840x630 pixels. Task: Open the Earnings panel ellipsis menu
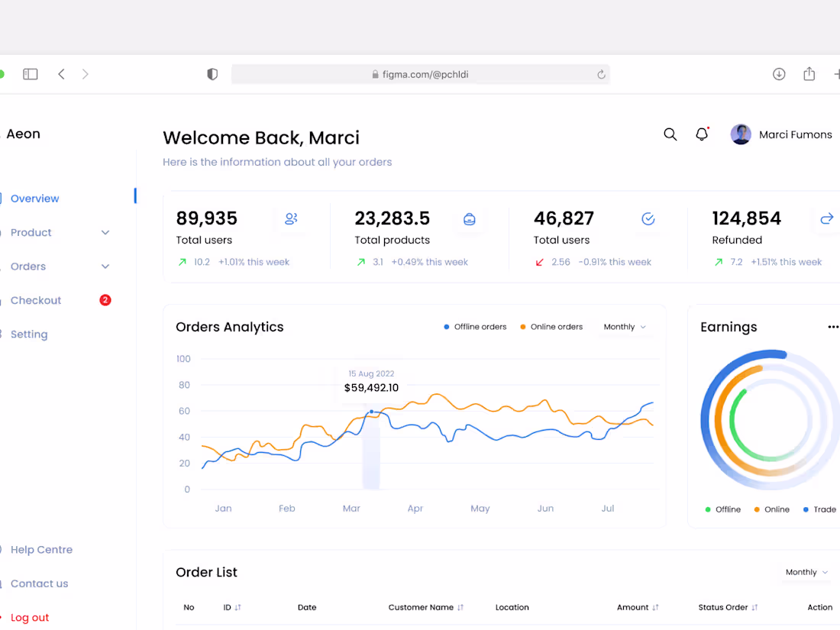coord(832,326)
